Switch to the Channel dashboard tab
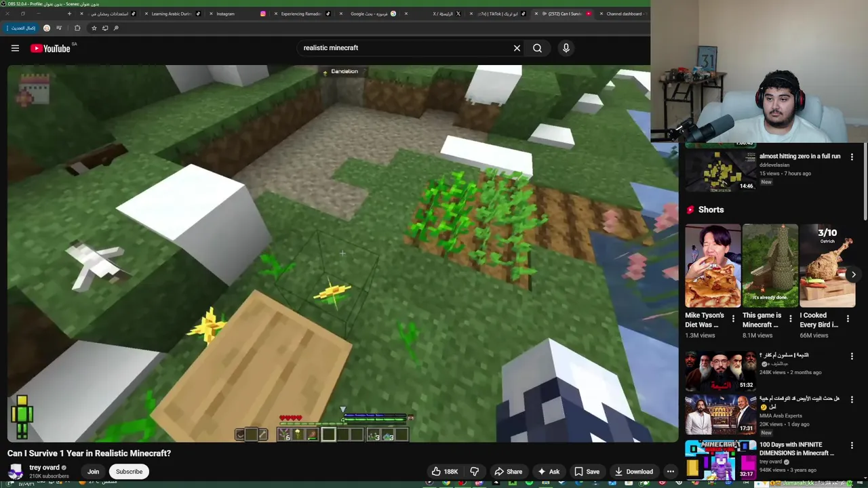 624,14
